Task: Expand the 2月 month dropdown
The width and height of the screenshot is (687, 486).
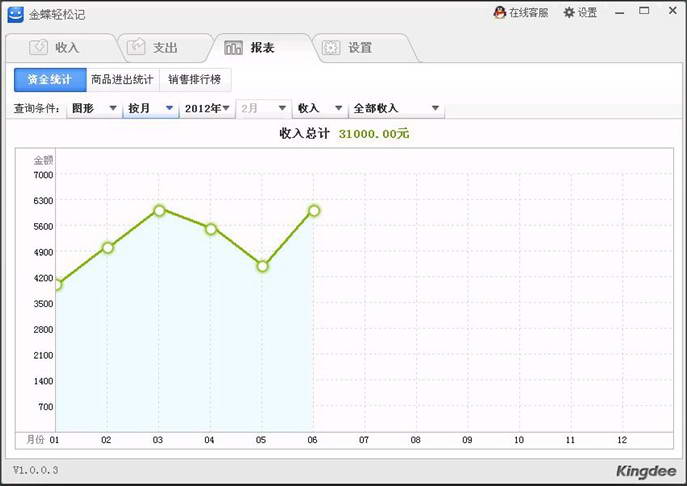Action: 263,108
